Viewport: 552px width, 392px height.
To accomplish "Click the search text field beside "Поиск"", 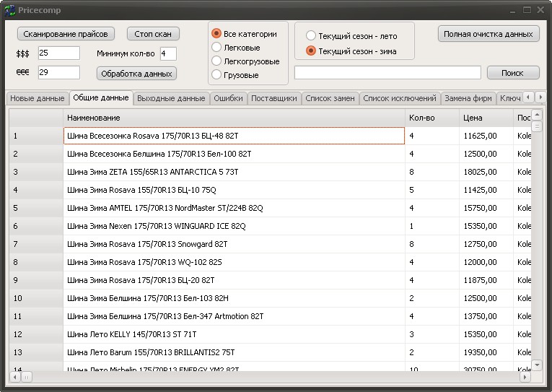I will coord(387,73).
